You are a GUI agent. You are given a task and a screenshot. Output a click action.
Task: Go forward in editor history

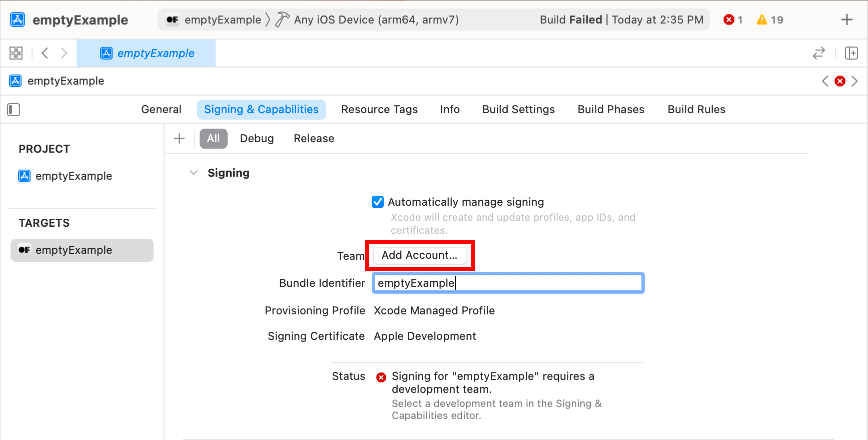64,53
